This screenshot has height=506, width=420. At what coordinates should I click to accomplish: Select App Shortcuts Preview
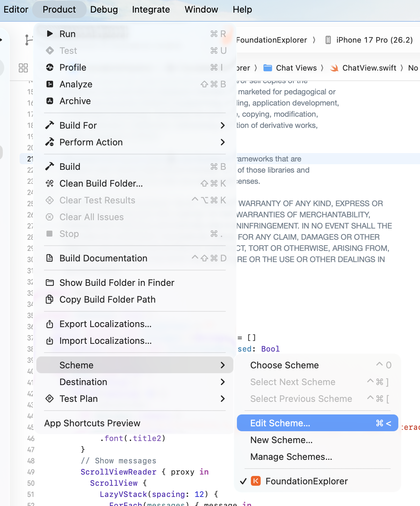[135, 423]
